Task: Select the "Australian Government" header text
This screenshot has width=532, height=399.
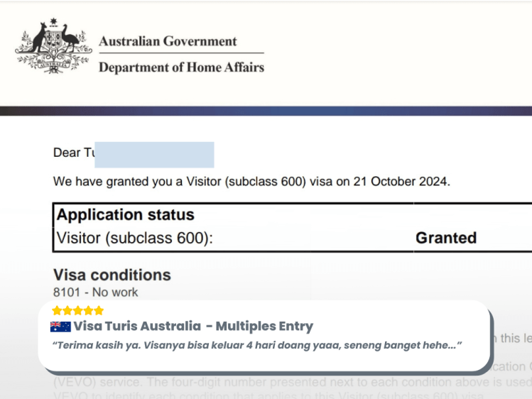Action: [168, 41]
